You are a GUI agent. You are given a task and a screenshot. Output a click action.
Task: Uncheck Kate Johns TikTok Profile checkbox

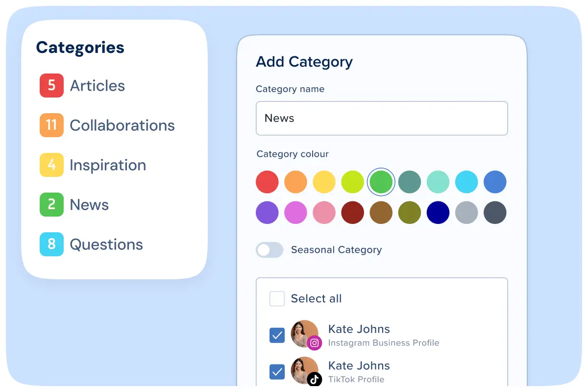click(x=277, y=372)
